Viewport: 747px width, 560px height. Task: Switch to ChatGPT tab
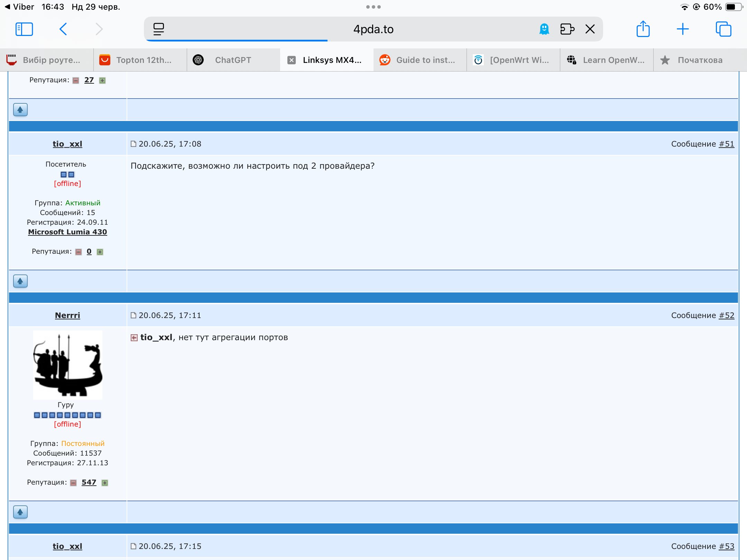233,60
